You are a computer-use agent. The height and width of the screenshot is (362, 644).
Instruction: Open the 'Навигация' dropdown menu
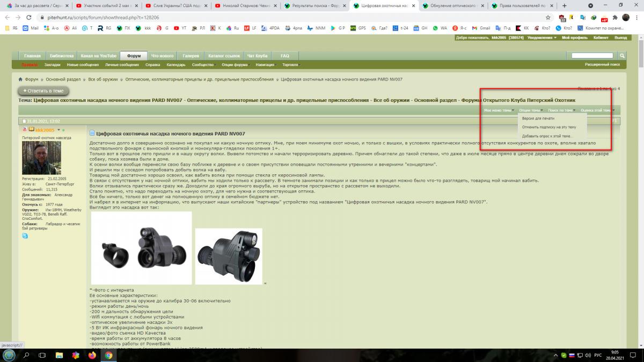[x=266, y=65]
